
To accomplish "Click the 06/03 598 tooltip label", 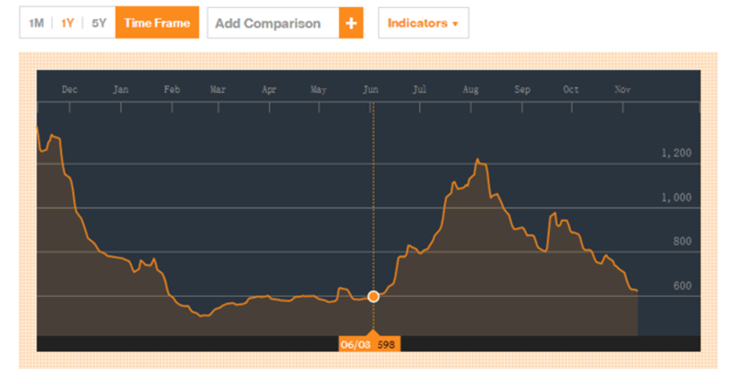I will pyautogui.click(x=369, y=345).
